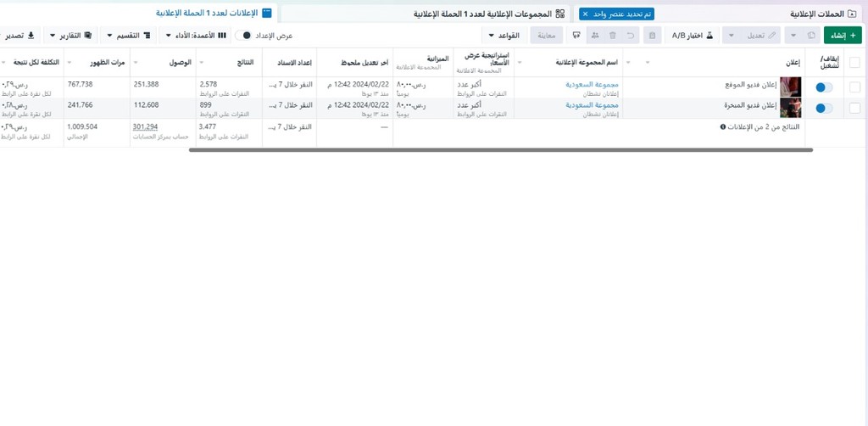Click the reach value 251.388

(x=146, y=84)
